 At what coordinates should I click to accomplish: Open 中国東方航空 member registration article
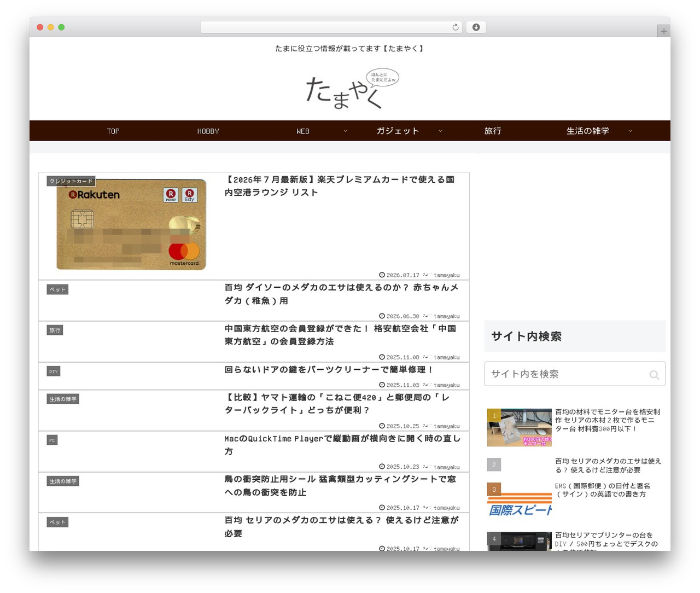pyautogui.click(x=340, y=335)
